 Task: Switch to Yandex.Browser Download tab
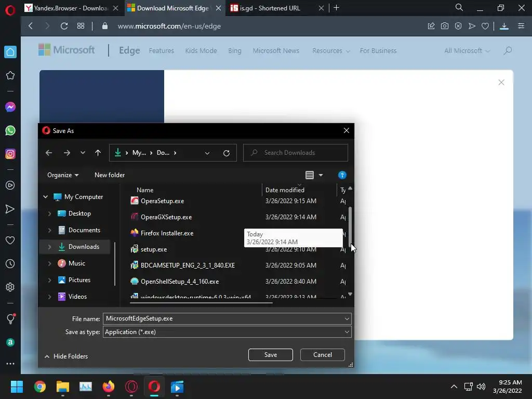click(x=71, y=8)
